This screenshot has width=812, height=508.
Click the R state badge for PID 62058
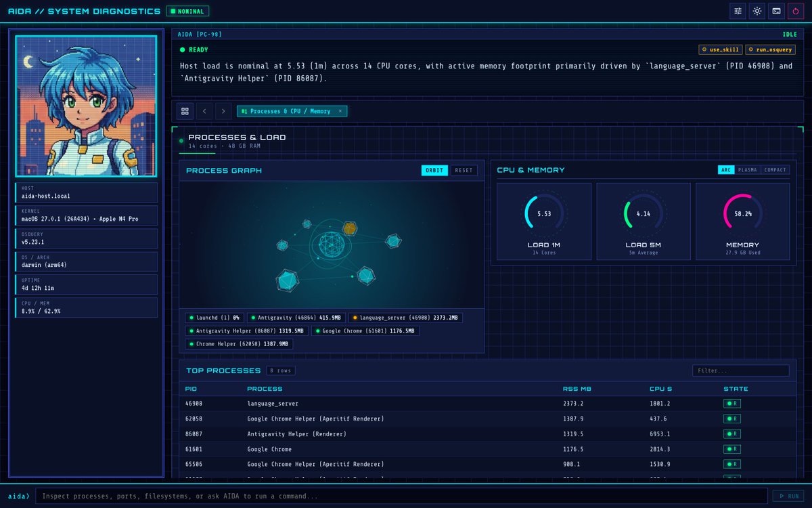click(x=732, y=419)
